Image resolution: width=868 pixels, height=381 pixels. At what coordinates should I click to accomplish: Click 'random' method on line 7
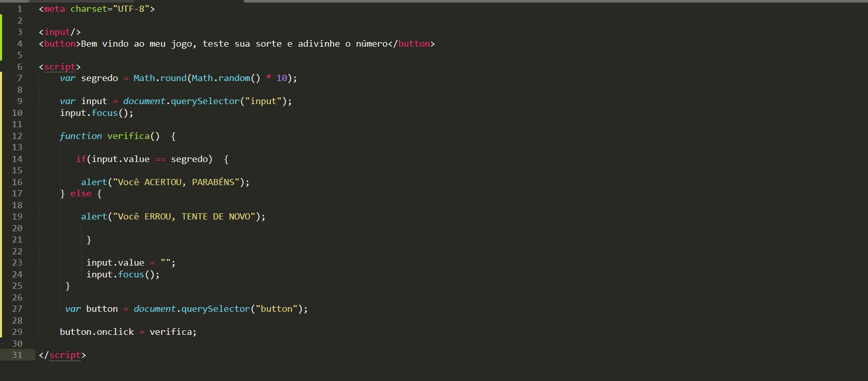pos(234,78)
